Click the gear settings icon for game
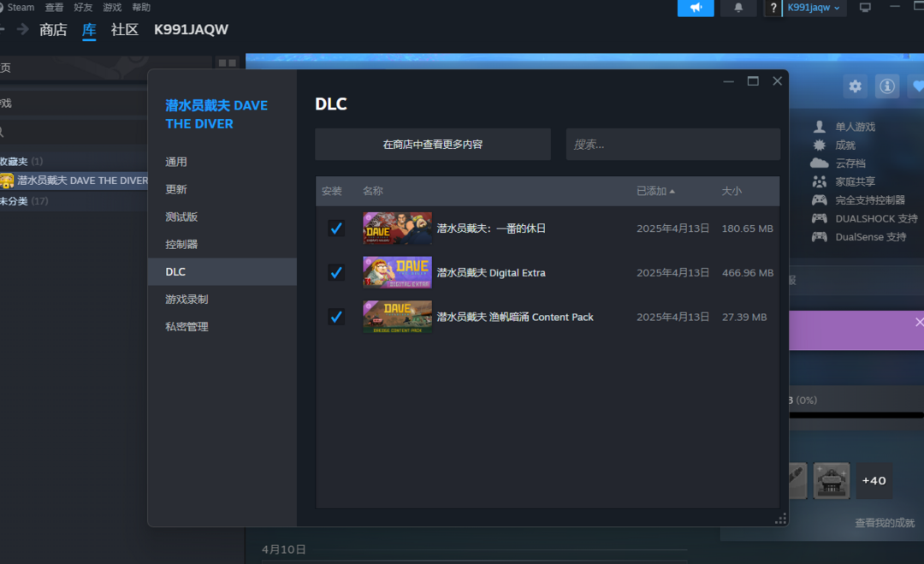Screen dimensions: 924x564 click(855, 86)
